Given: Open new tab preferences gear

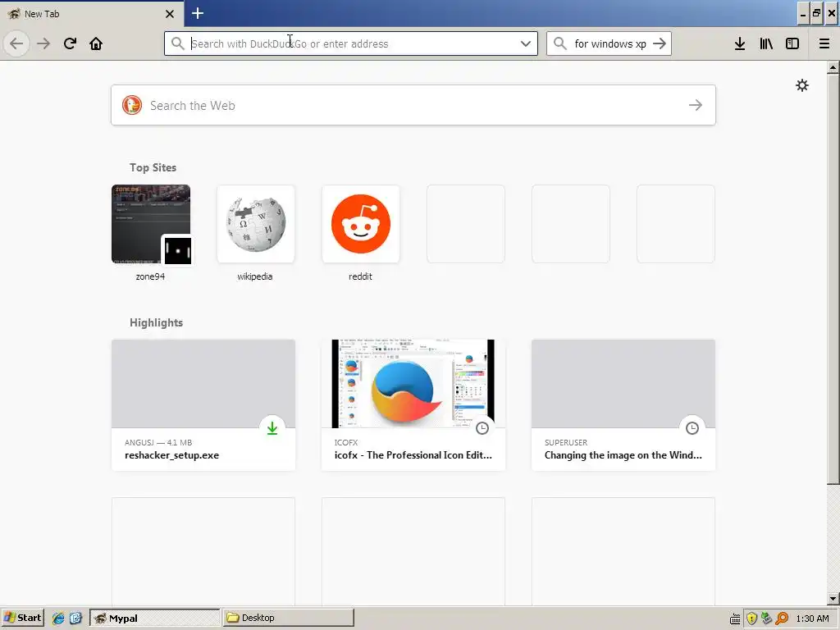Looking at the screenshot, I should pyautogui.click(x=802, y=85).
